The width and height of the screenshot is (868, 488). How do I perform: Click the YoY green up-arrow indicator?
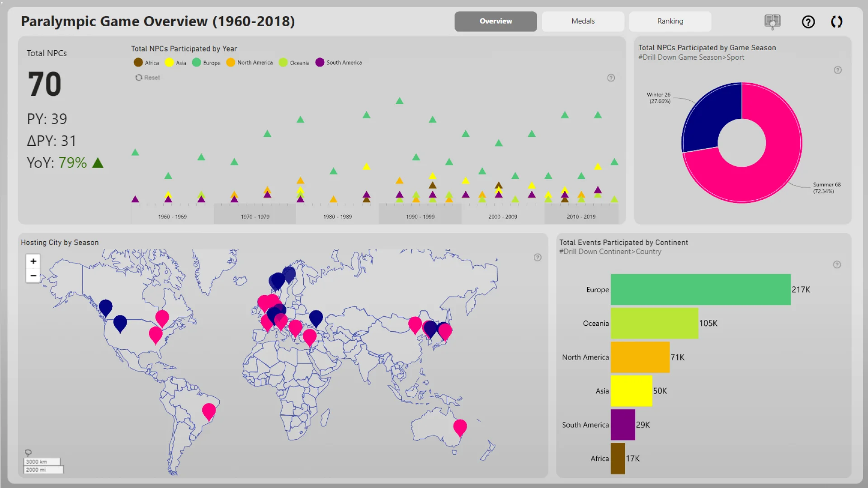[98, 163]
